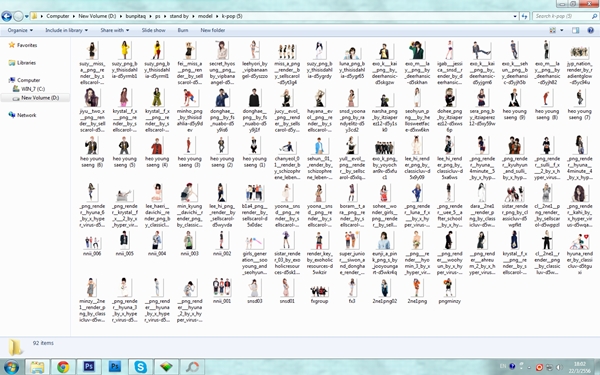Start a Slide show of the folder
Screen dimensions: 600x375
(153, 30)
